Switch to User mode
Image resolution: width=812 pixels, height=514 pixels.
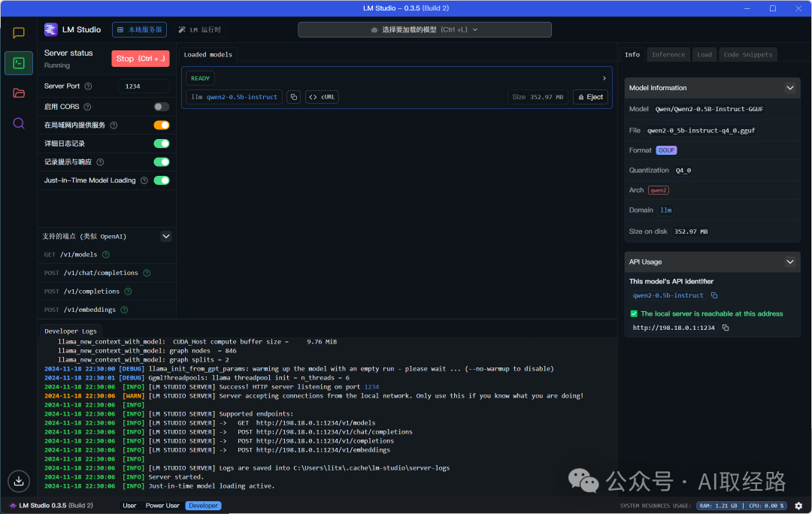pos(129,506)
